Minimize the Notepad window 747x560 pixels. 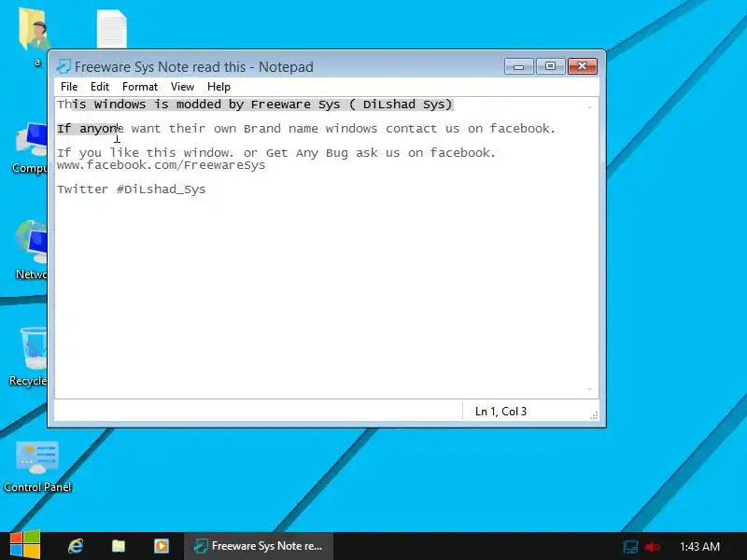(x=519, y=66)
